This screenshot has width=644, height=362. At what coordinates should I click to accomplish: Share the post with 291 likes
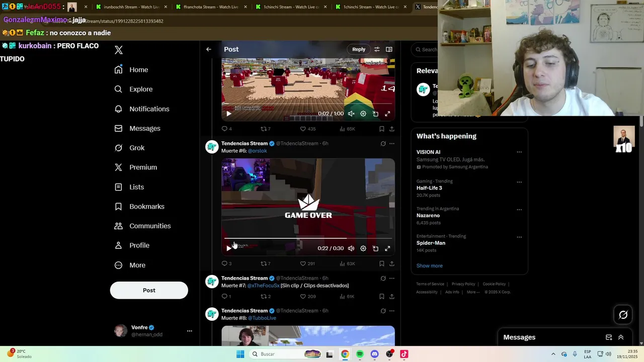tap(392, 263)
